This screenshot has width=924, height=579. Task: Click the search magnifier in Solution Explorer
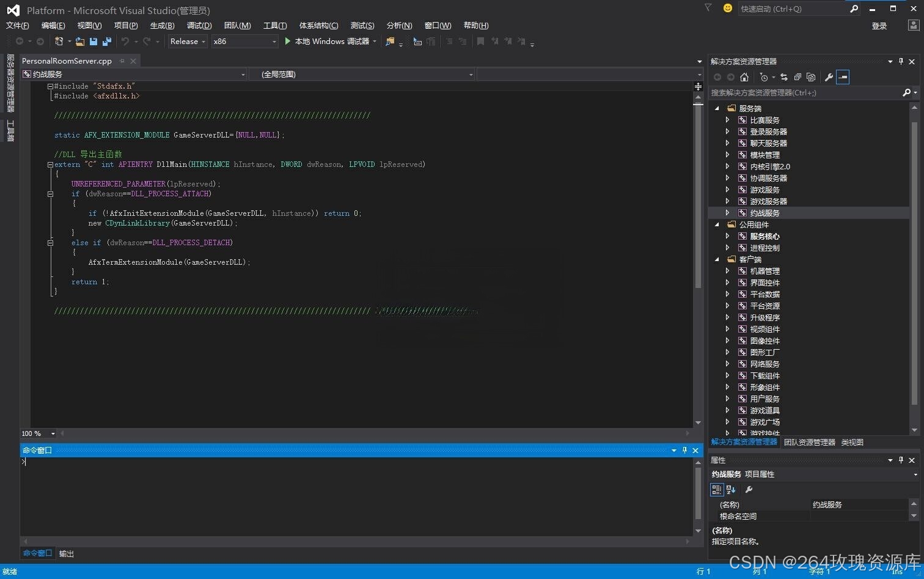coord(906,92)
